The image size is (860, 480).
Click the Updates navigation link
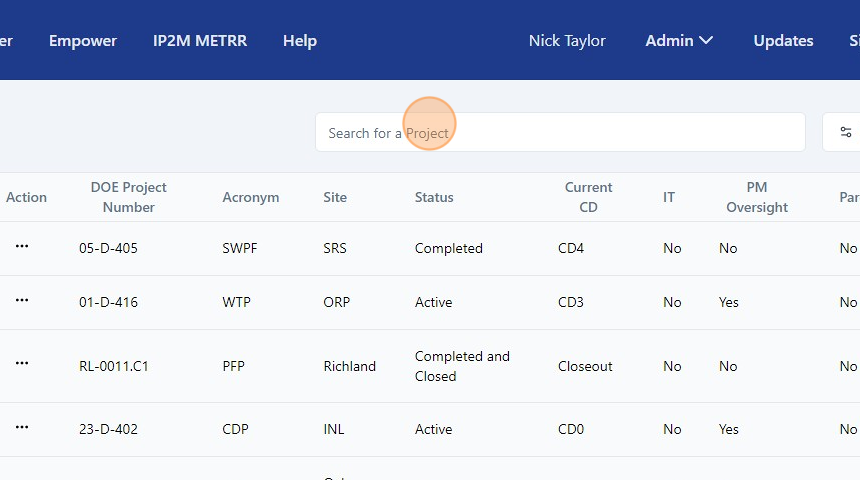[783, 41]
